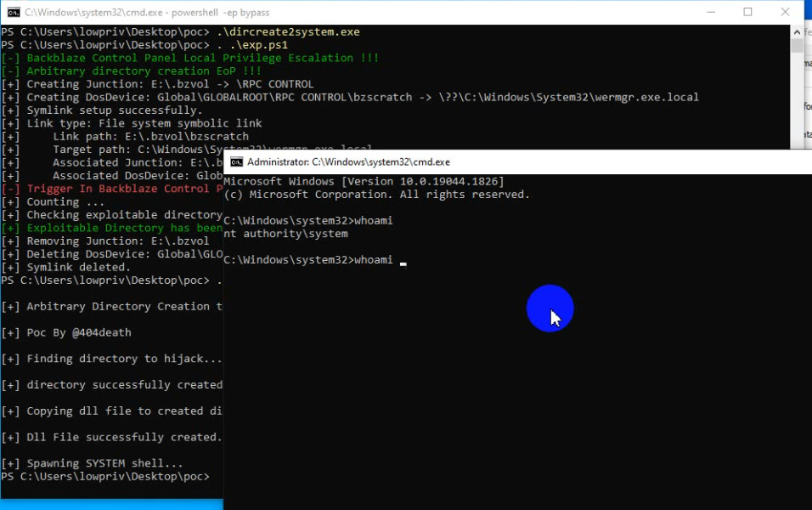
Task: Click 'Trigger In Backblaze Control' red line
Action: 112,189
